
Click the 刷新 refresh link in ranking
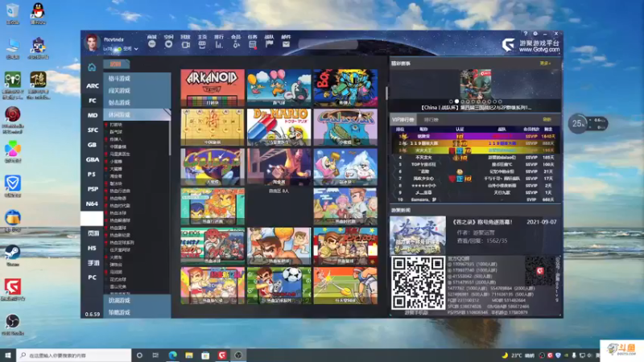[x=547, y=119]
